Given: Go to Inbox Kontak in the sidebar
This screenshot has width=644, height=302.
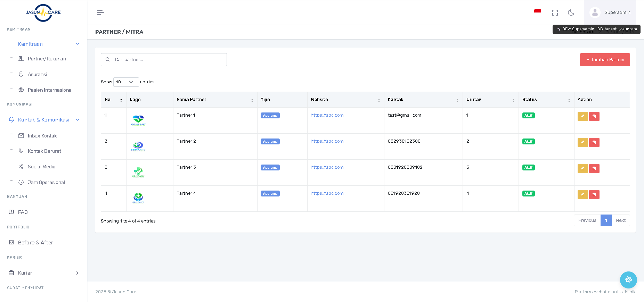Looking at the screenshot, I should coord(42,136).
